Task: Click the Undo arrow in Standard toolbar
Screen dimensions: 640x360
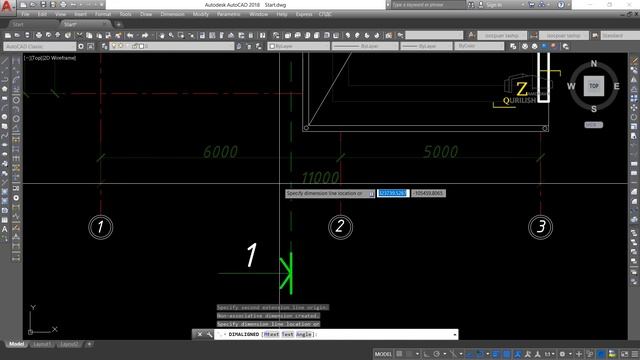Action: 130,36
